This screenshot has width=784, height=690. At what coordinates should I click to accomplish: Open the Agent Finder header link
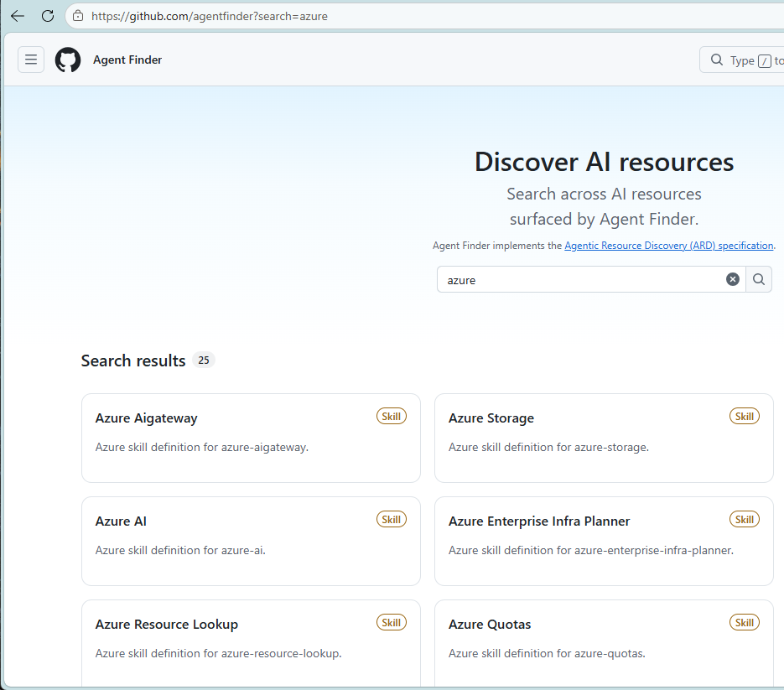click(x=127, y=60)
